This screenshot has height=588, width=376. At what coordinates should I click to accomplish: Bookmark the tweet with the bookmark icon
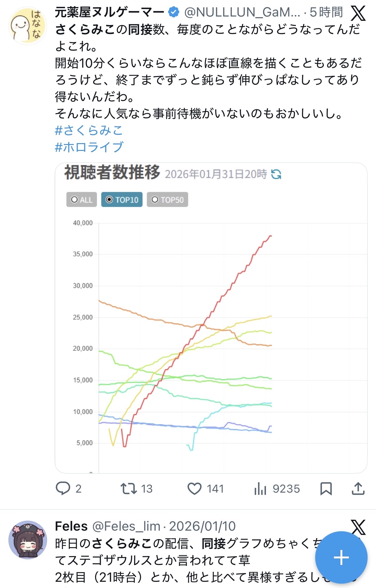[x=326, y=489]
